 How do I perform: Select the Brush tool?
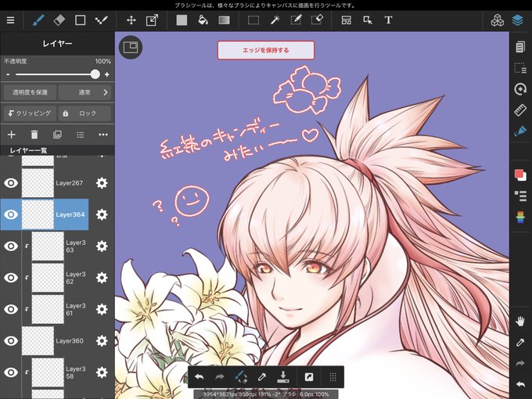[38, 20]
